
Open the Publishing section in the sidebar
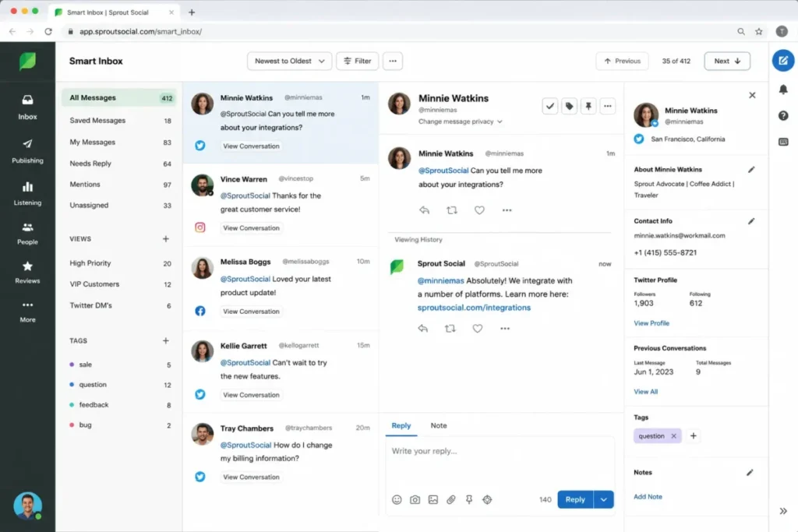(27, 151)
